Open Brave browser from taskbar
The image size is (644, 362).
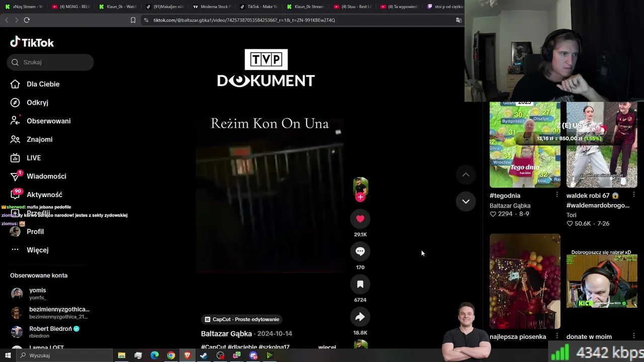click(x=188, y=355)
